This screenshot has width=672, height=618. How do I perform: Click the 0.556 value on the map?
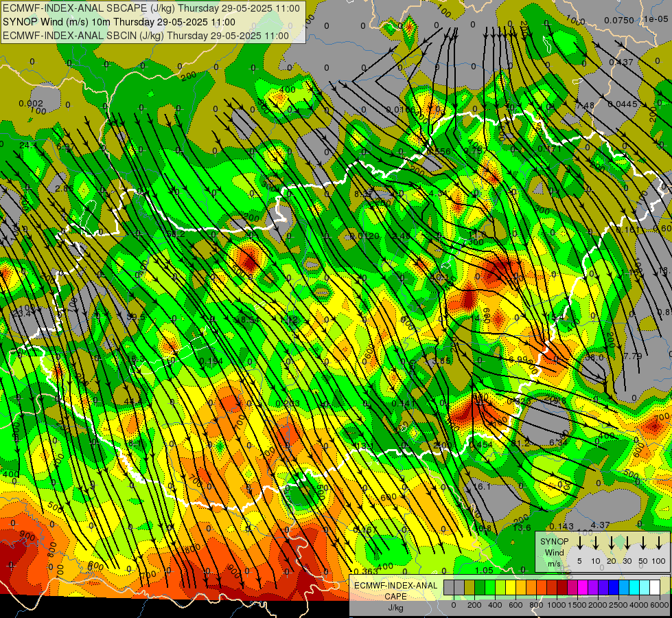pyautogui.click(x=439, y=151)
